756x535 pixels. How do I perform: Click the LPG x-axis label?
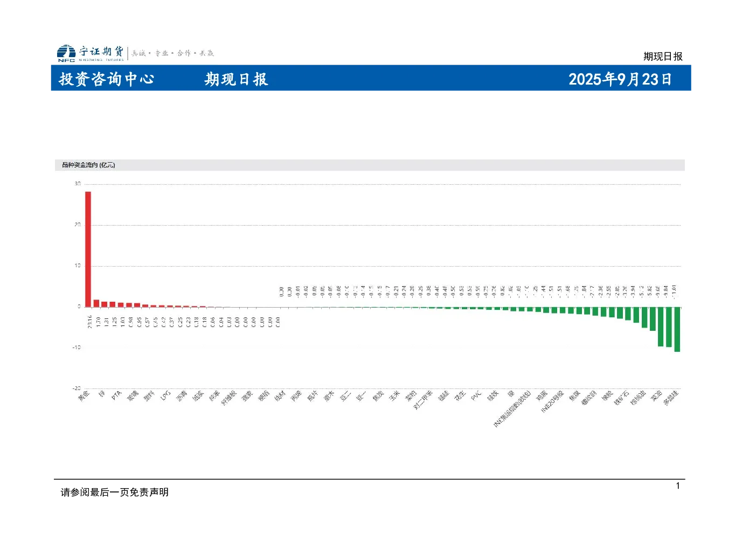165,395
